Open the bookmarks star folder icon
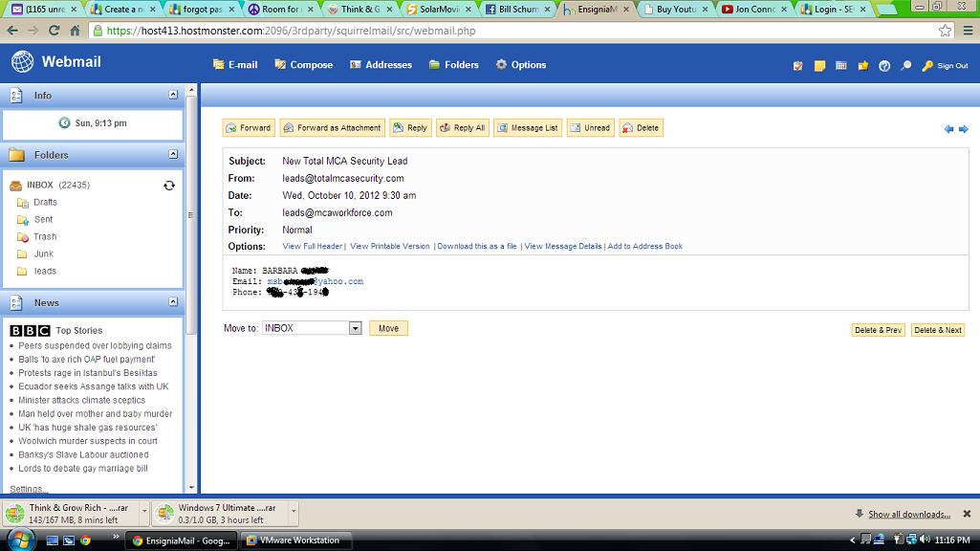This screenshot has height=551, width=980. (x=863, y=66)
